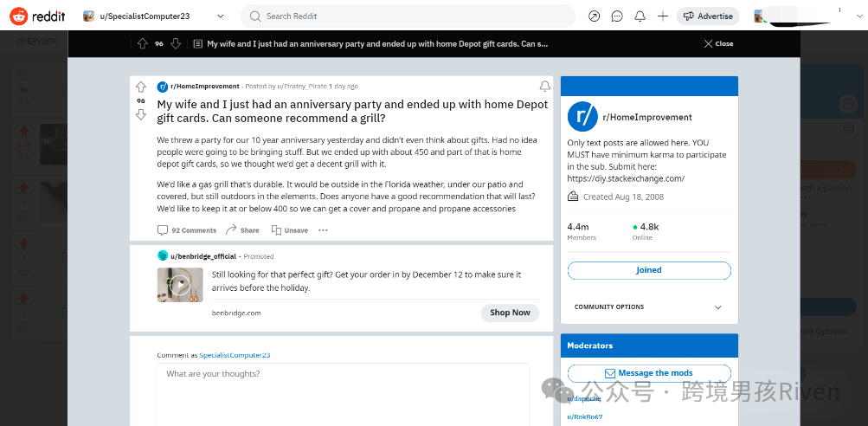
Task: Open the Popular arrow icon in header
Action: (x=595, y=16)
